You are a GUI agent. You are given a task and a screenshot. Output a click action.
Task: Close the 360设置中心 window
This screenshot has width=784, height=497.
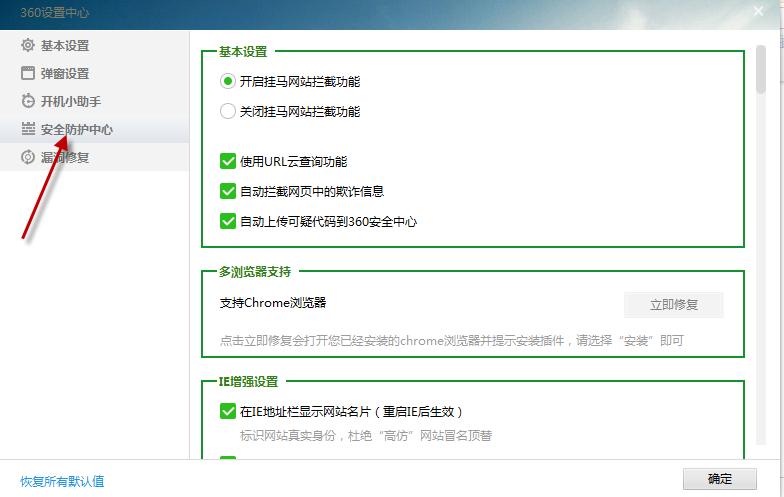coord(759,10)
